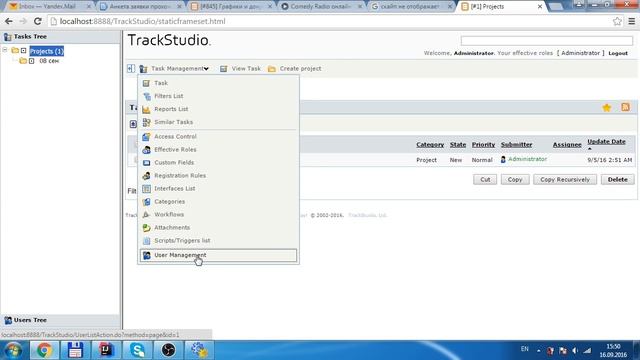The image size is (640, 360).
Task: Choose User Management menu entry
Action: (x=218, y=255)
